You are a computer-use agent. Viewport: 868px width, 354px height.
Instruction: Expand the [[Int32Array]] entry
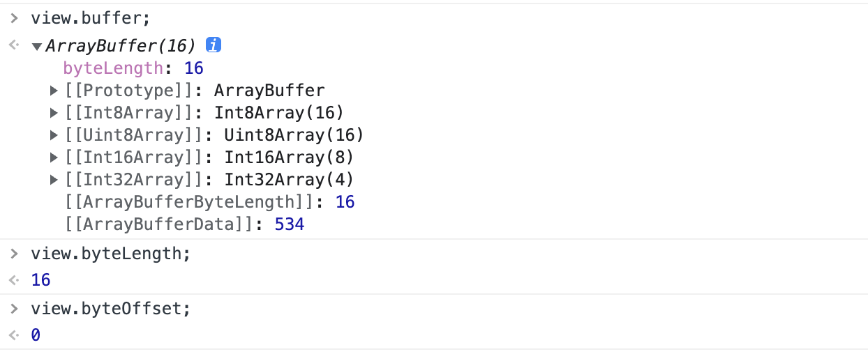tap(54, 180)
